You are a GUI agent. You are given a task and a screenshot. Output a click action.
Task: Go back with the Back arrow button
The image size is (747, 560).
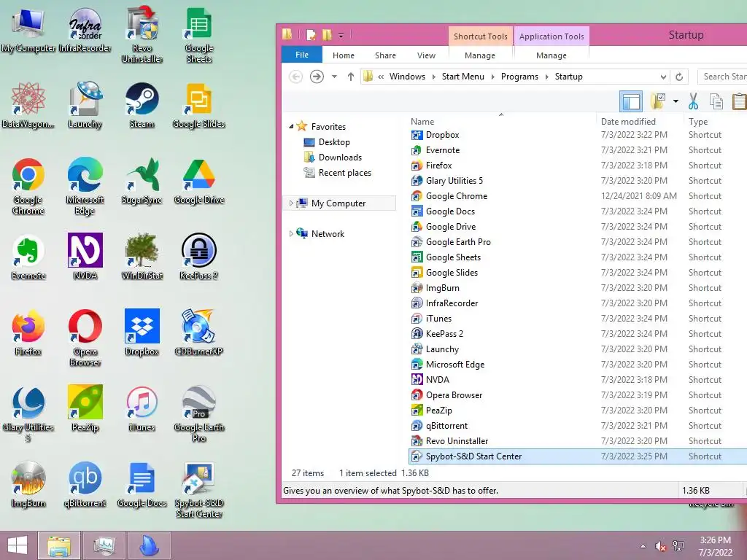[x=296, y=77]
